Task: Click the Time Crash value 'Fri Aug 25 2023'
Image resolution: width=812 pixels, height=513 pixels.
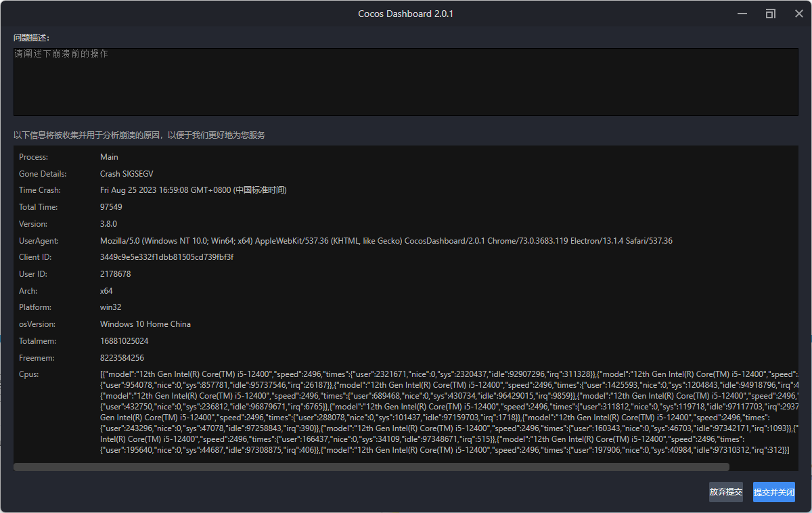Action: coord(193,190)
